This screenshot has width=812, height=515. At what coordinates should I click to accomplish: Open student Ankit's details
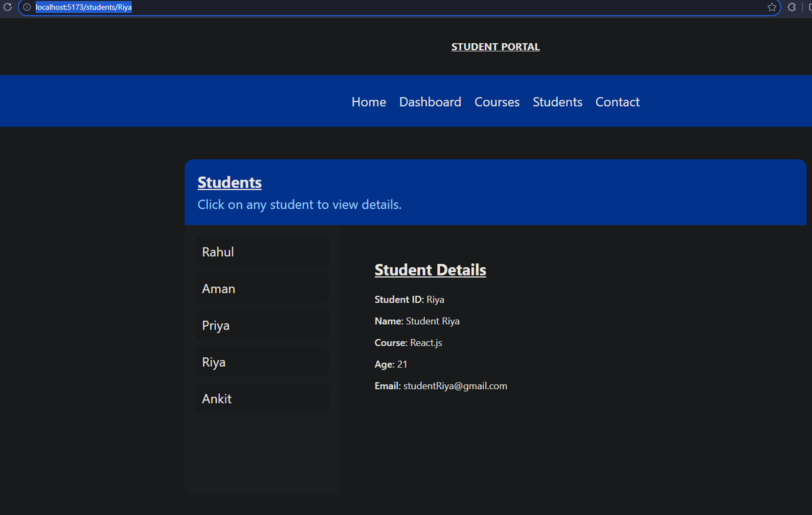click(x=263, y=399)
